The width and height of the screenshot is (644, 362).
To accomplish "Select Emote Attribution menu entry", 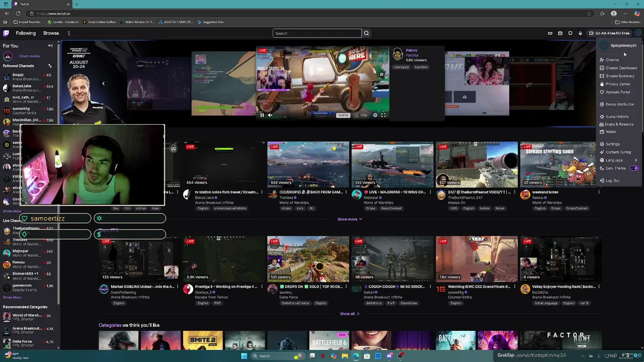I will pos(620,104).
